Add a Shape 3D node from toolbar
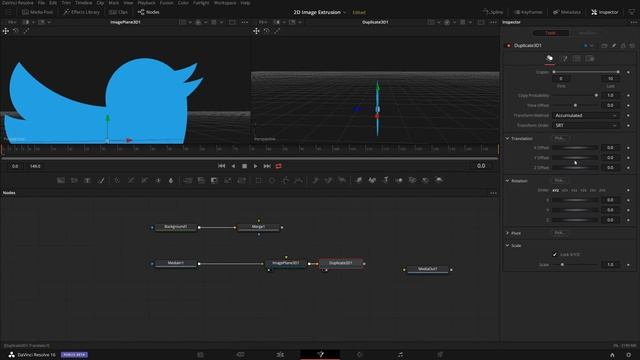Viewport: 640px width, 360px height. (x=372, y=180)
